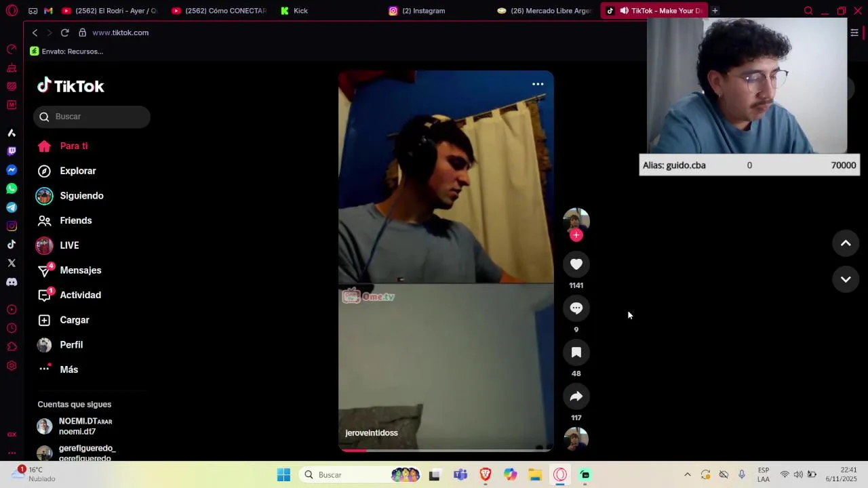Open Aria AI icon in sidebar
Viewport: 868px width, 488px height.
click(12, 133)
